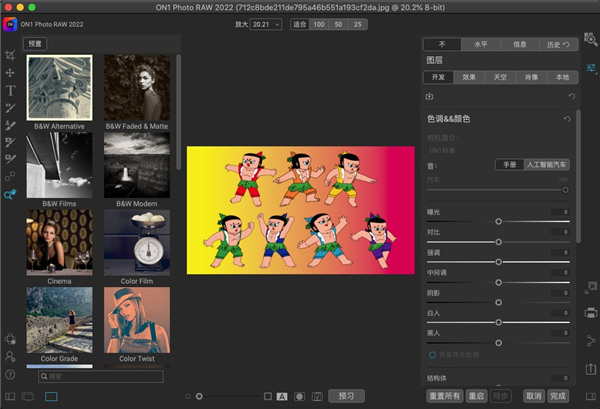This screenshot has width=600, height=409.
Task: Select the Crop tool
Action: coord(10,55)
